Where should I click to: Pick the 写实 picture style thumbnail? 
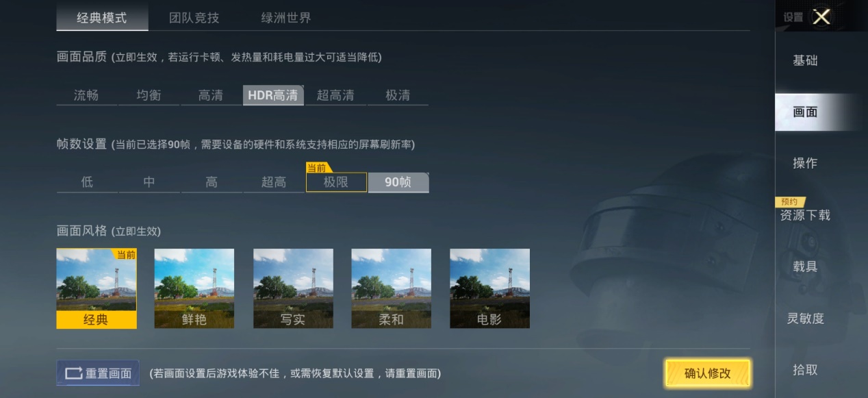pyautogui.click(x=293, y=288)
